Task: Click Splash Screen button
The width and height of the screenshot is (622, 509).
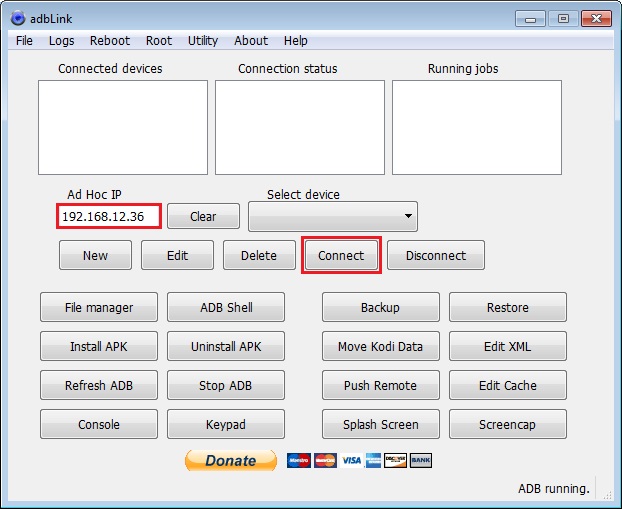Action: pos(381,424)
